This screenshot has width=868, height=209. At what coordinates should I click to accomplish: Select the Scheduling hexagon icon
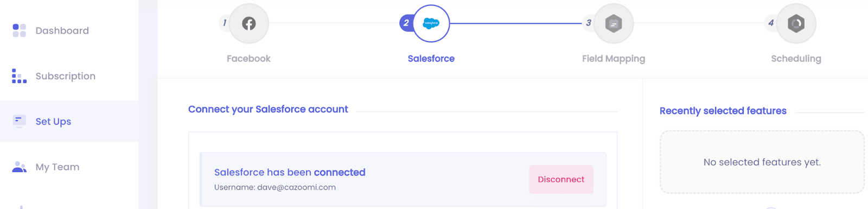point(796,23)
